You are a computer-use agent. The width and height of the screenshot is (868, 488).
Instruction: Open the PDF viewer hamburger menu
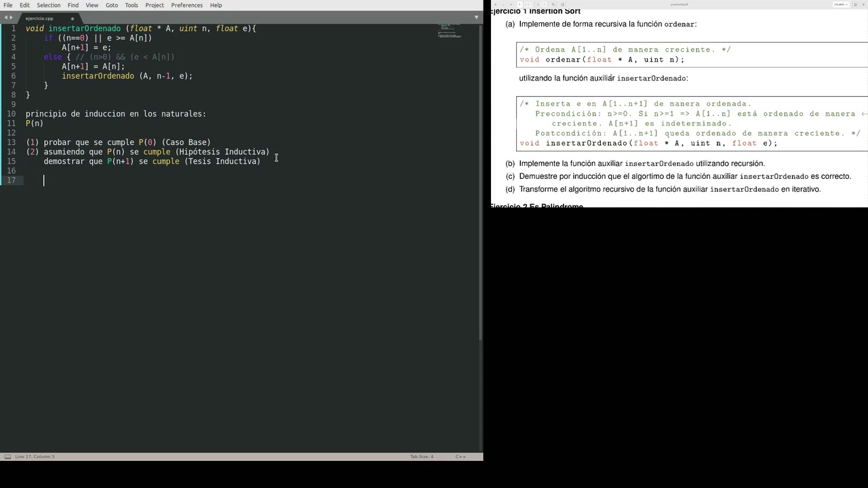click(x=863, y=5)
